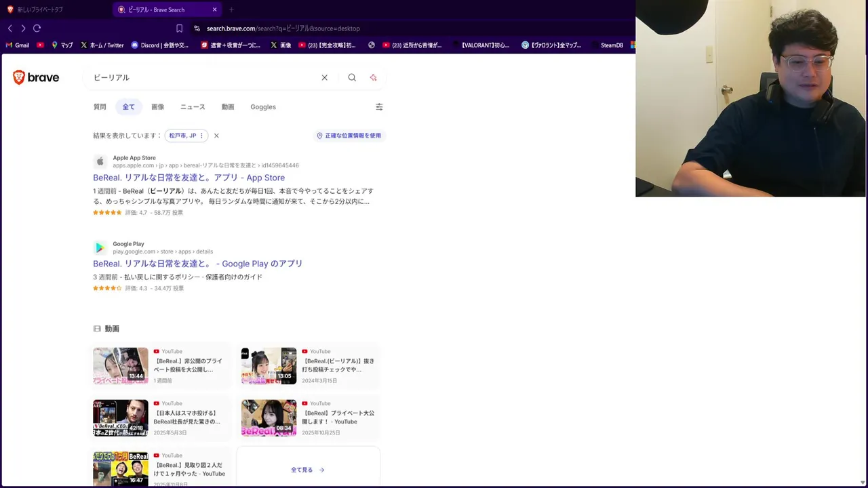Open 抜き打ち投稿チェック video title

coord(338,365)
